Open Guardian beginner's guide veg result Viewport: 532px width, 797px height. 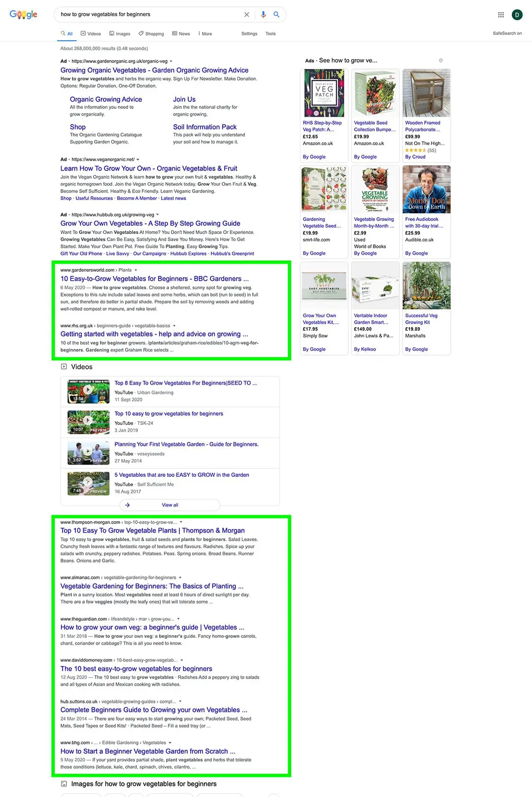click(152, 628)
